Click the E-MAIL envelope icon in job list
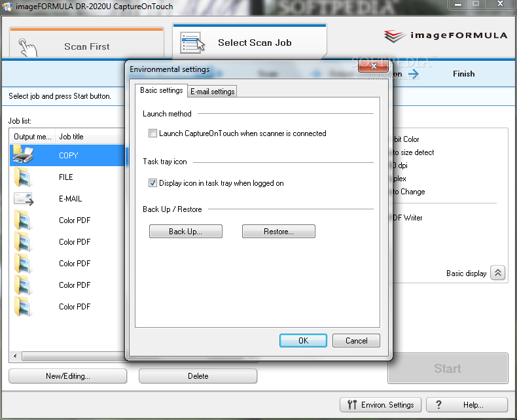This screenshot has width=517, height=420. (x=24, y=199)
